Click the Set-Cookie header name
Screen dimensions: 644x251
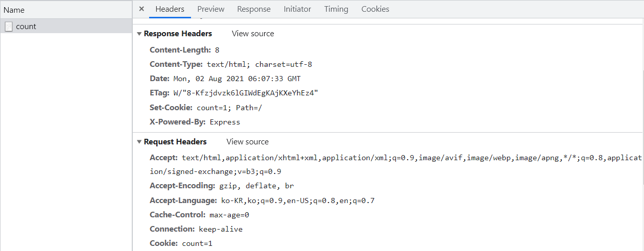point(171,108)
